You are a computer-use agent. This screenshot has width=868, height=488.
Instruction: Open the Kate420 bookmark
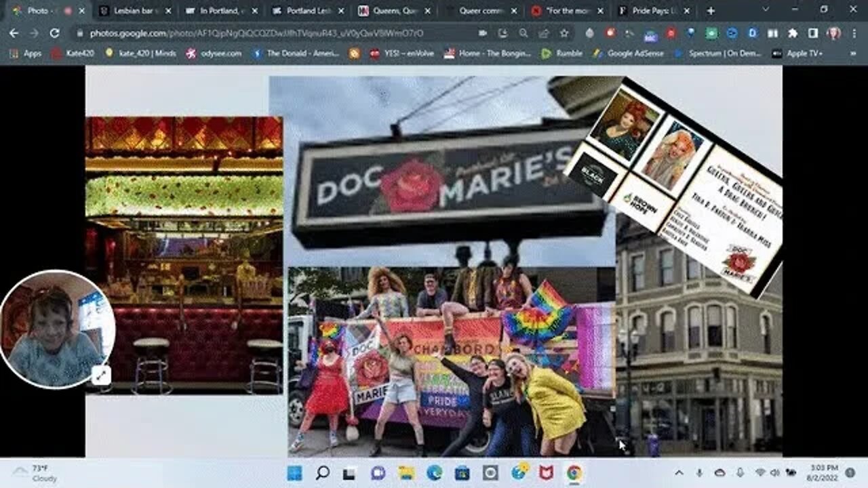coord(73,54)
